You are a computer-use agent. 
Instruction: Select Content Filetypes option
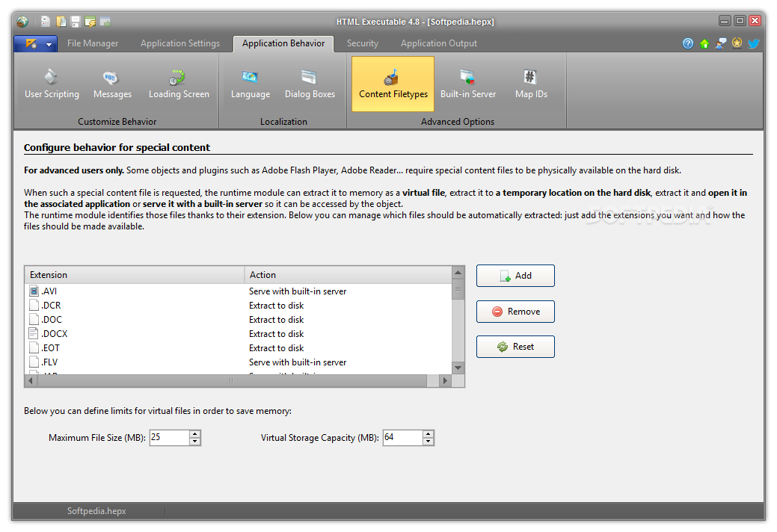point(393,84)
